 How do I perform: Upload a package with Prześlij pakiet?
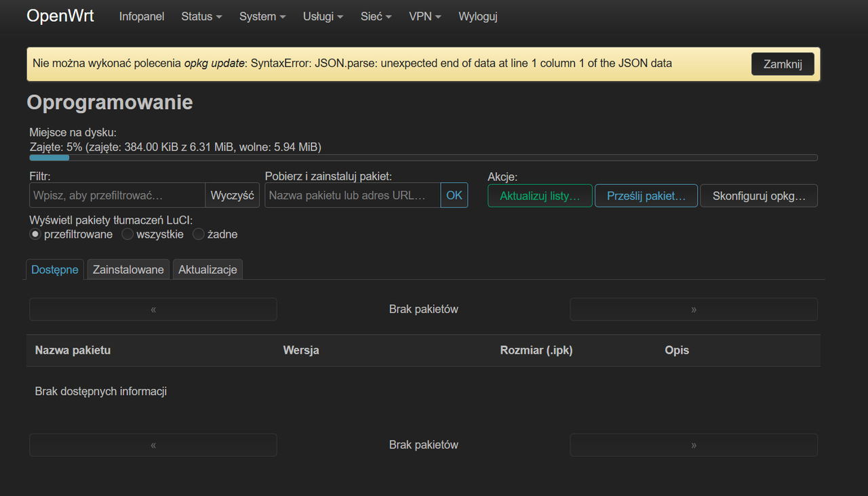tap(646, 196)
